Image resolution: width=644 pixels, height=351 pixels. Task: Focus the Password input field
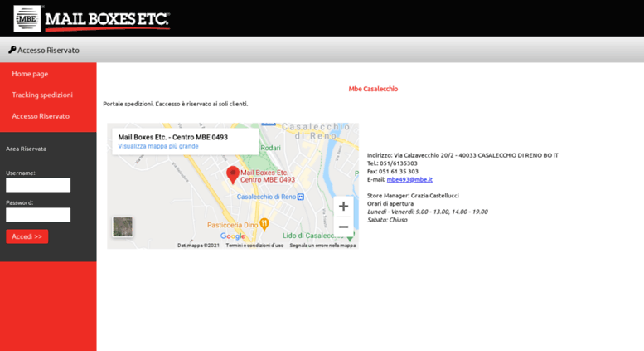pos(38,215)
